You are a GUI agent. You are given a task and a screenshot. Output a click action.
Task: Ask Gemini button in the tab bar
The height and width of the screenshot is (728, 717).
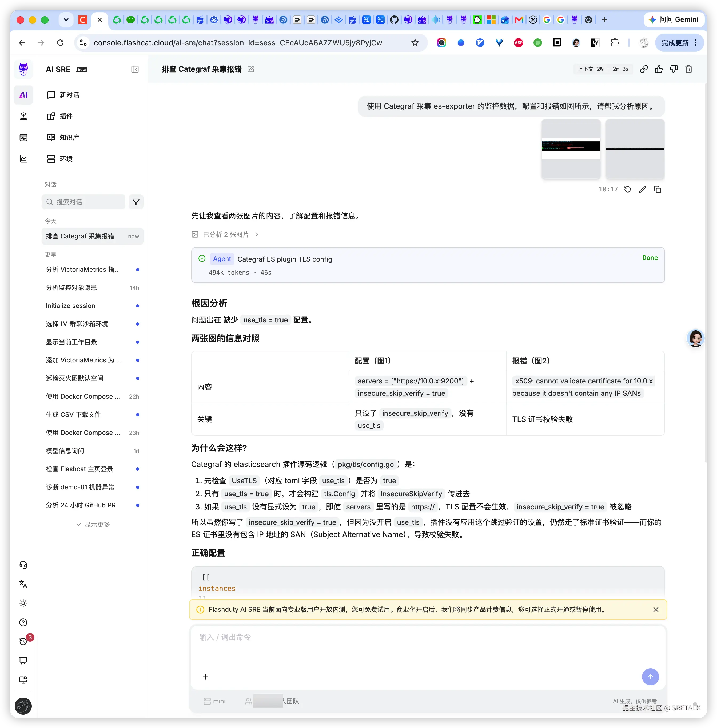[674, 20]
